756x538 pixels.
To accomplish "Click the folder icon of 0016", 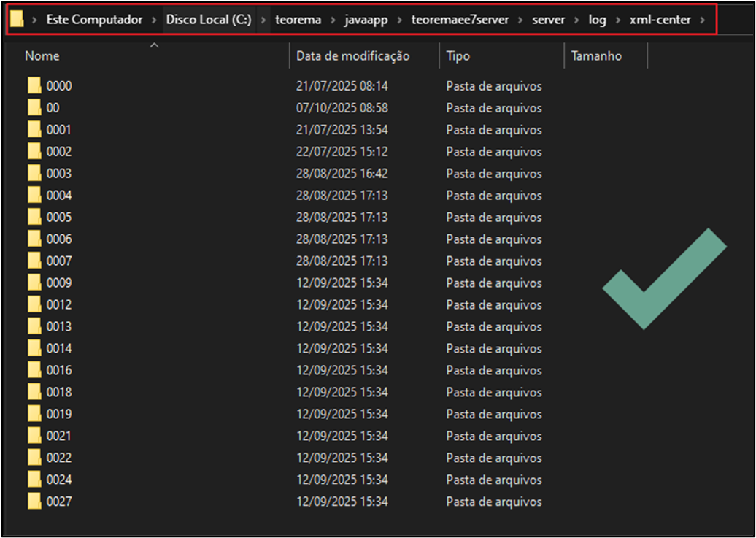I will [34, 370].
